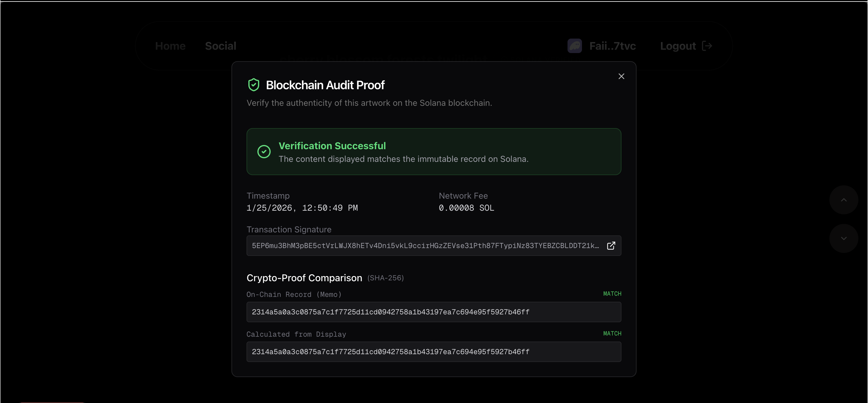Click the On-Chain Record hash box
Image resolution: width=868 pixels, height=403 pixels.
point(434,312)
